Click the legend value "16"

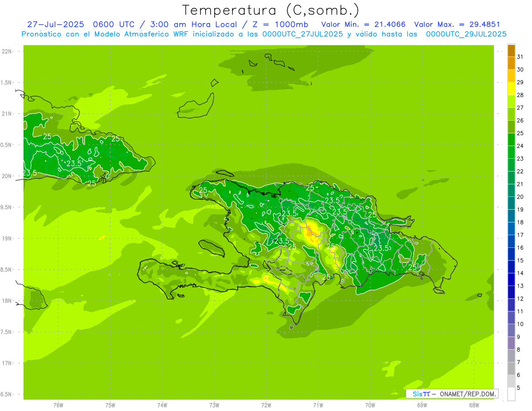520,248
